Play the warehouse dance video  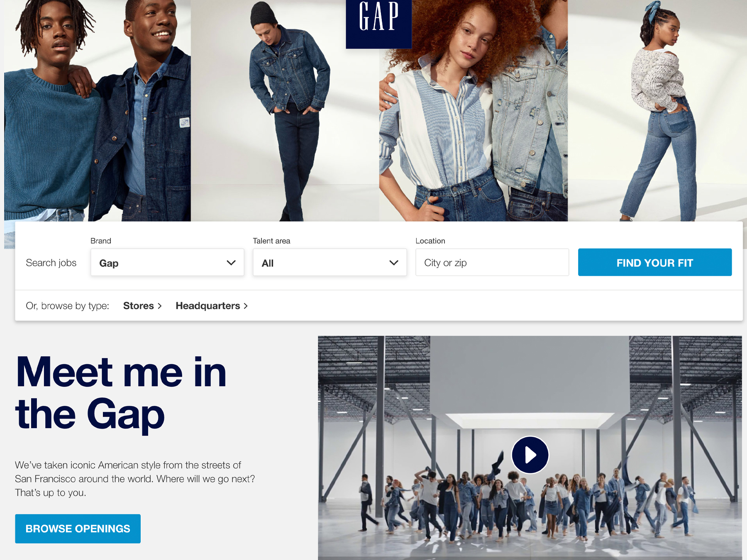(530, 455)
